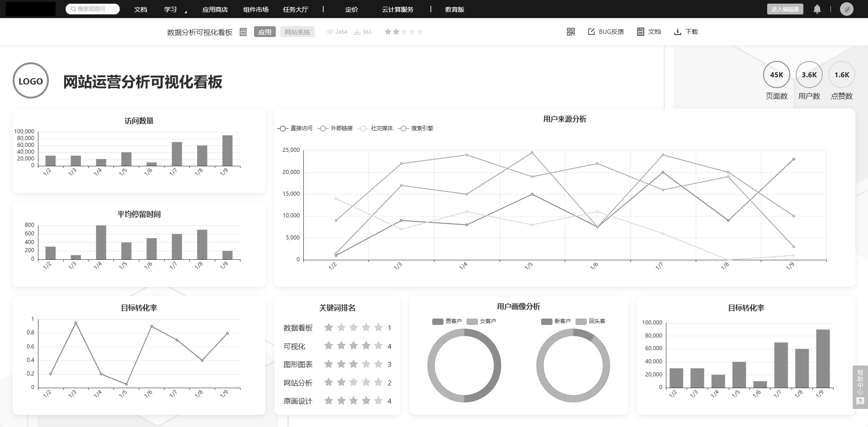Open 定价 menu item
Viewport: 868px width, 427px height.
351,9
